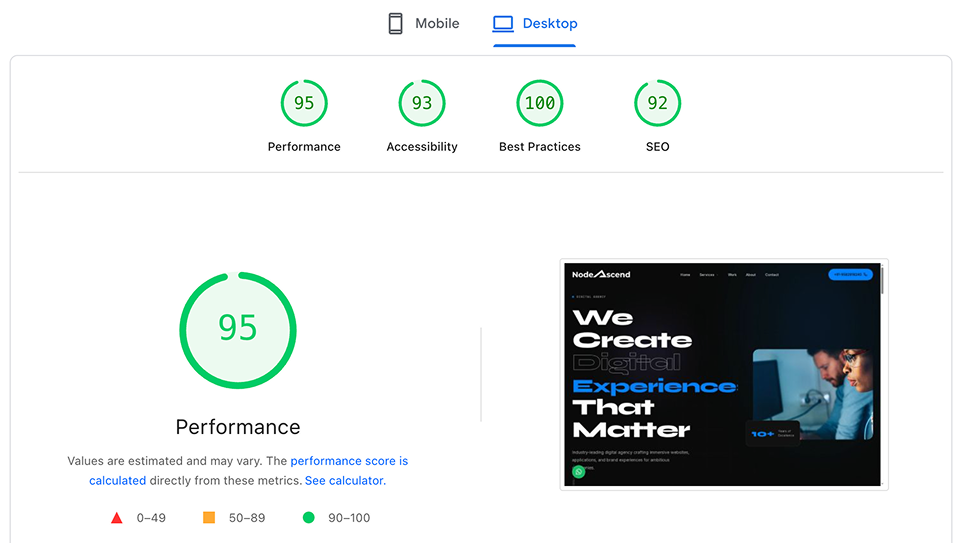Jump to Best Practices score gauge 100

[x=540, y=103]
